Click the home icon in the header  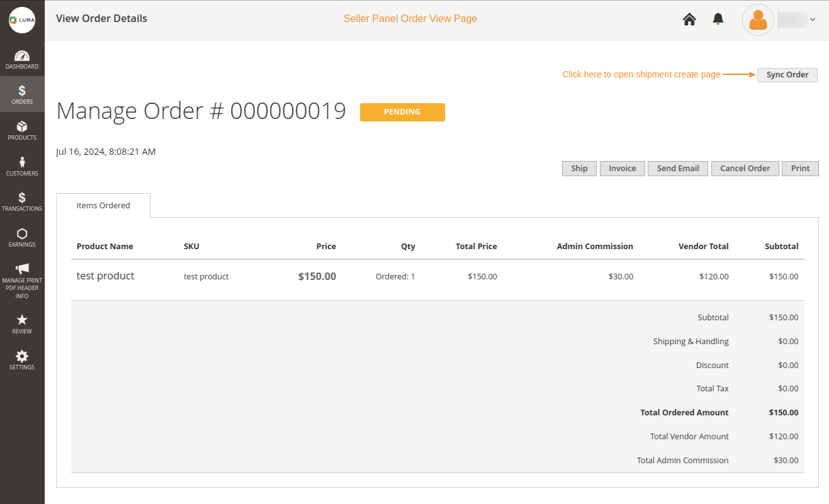tap(689, 20)
